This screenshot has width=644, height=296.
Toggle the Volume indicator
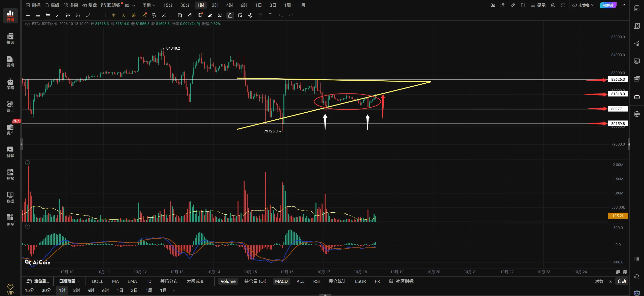[228, 281]
